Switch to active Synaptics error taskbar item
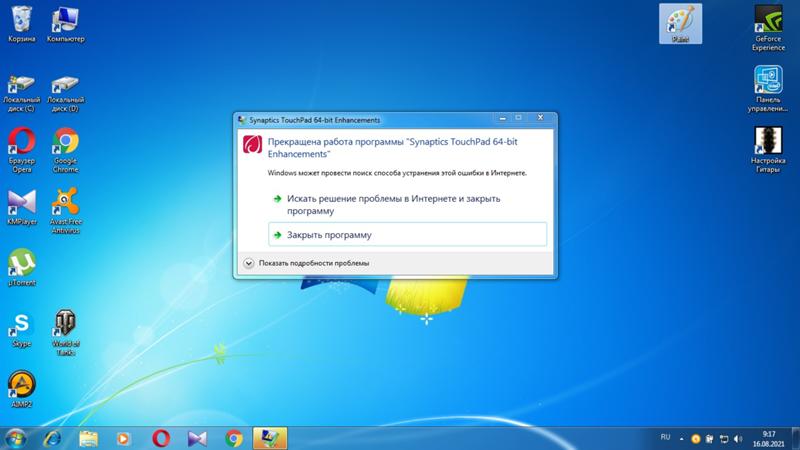 (270, 438)
